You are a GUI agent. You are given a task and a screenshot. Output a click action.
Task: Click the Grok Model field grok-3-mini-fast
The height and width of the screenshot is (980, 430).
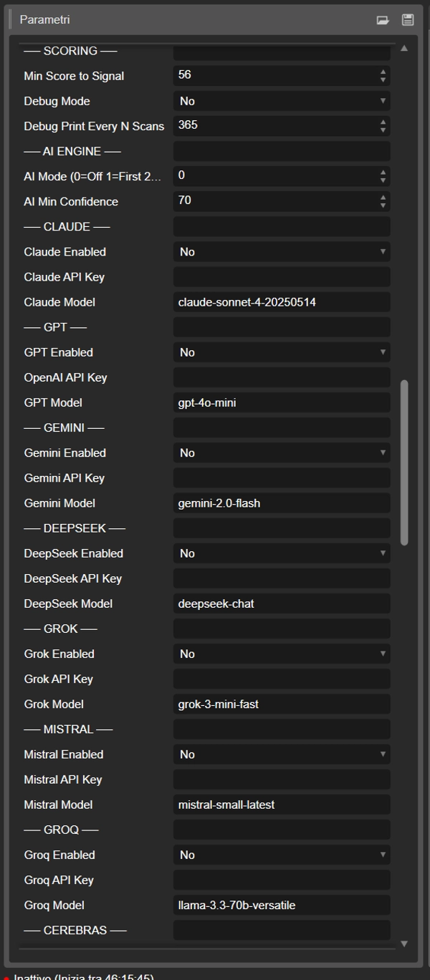(x=282, y=704)
